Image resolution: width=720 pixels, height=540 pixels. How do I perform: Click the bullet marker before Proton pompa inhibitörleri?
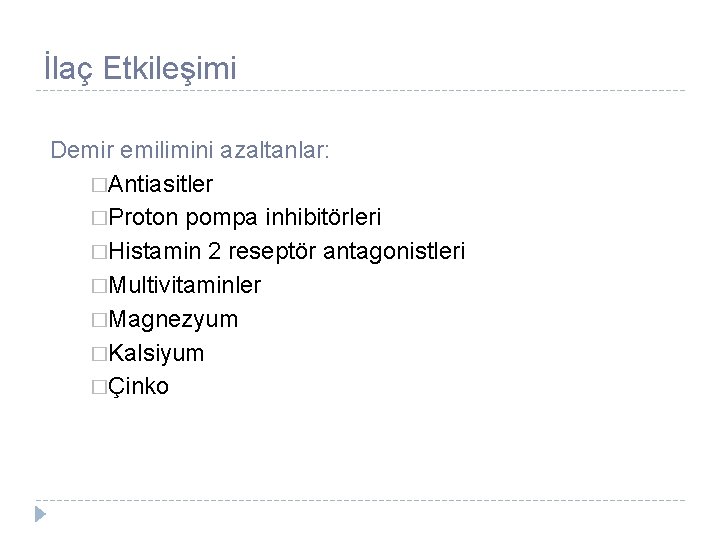(97, 218)
